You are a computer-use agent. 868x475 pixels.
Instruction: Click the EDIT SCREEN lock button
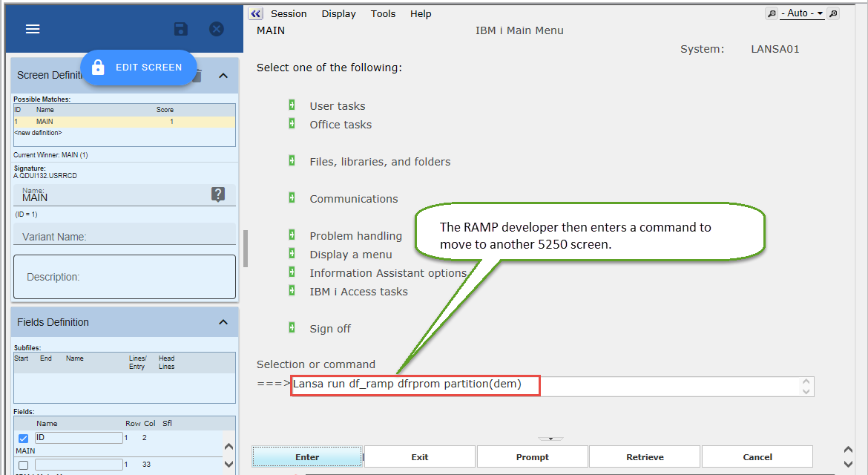click(x=139, y=68)
